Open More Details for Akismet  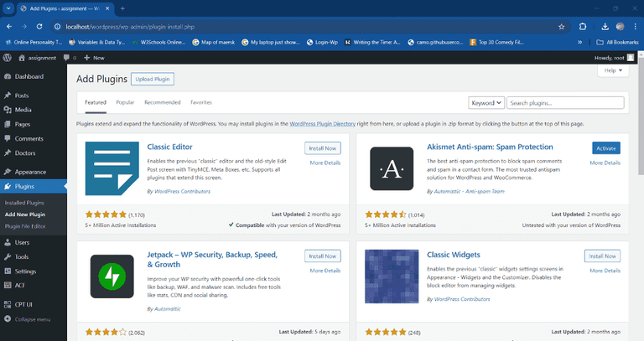click(x=605, y=163)
